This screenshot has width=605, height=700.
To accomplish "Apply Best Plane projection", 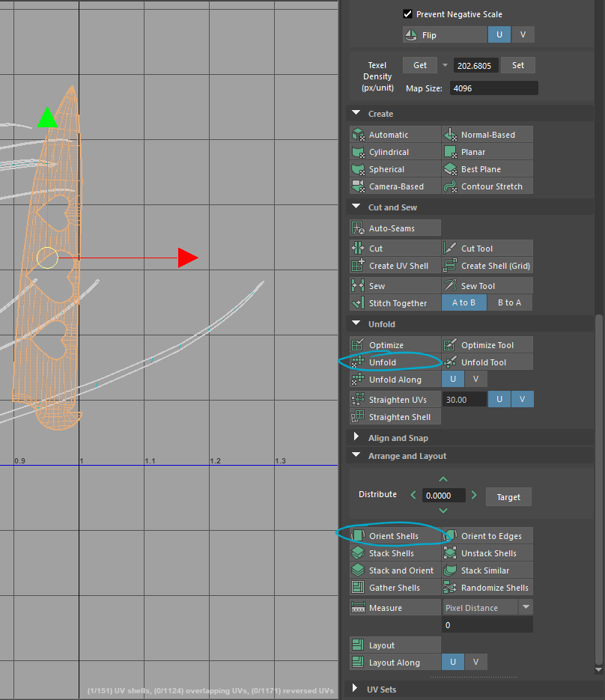I will 487,169.
